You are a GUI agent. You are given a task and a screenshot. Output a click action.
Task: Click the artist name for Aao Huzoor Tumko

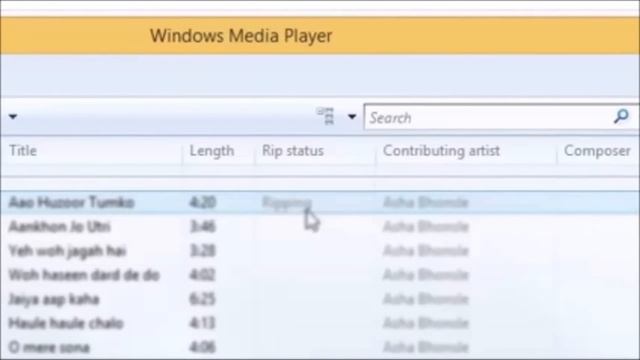click(x=426, y=202)
